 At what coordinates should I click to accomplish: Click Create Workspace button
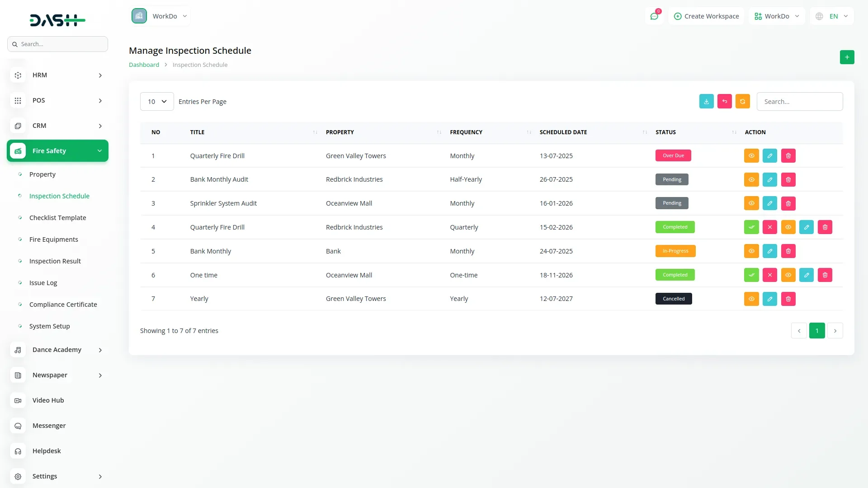tap(706, 16)
